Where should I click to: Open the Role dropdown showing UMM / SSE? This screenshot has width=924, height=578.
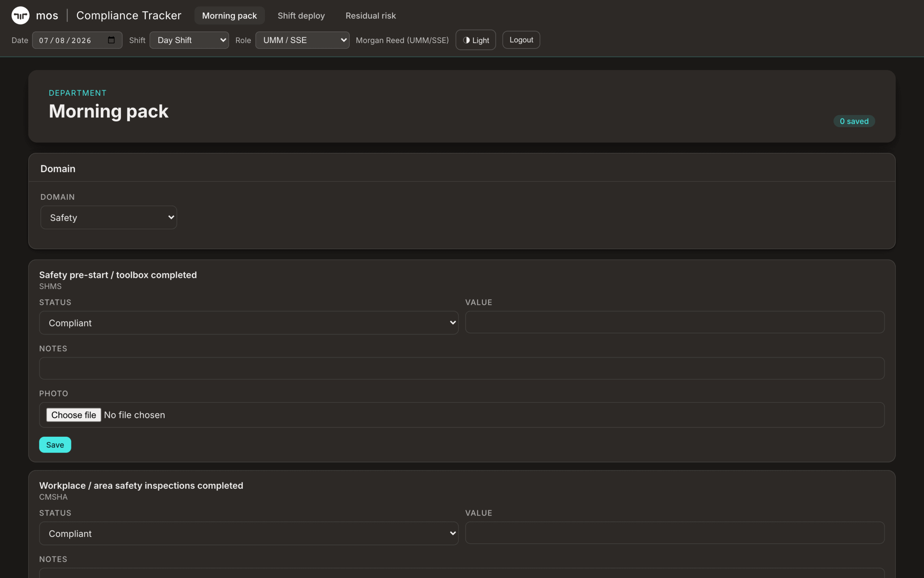point(302,40)
